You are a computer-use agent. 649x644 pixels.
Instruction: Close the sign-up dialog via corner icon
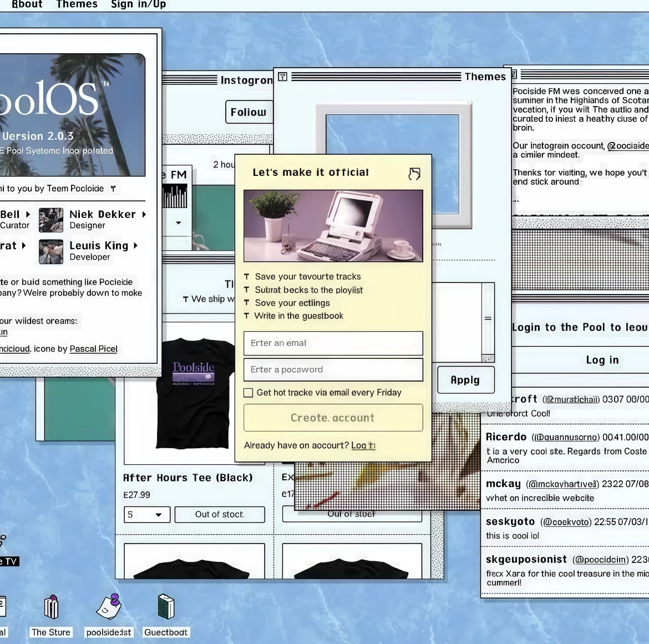[x=414, y=174]
